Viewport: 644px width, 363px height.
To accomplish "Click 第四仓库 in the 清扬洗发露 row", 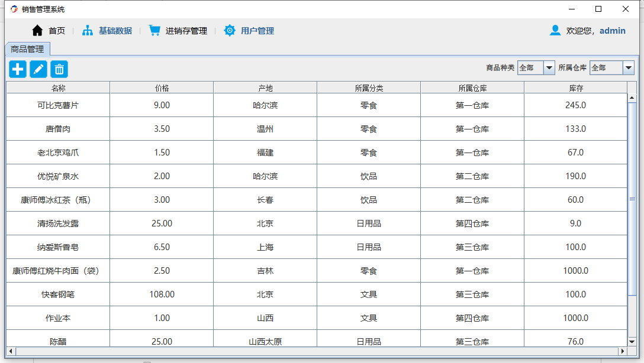I will tap(472, 223).
